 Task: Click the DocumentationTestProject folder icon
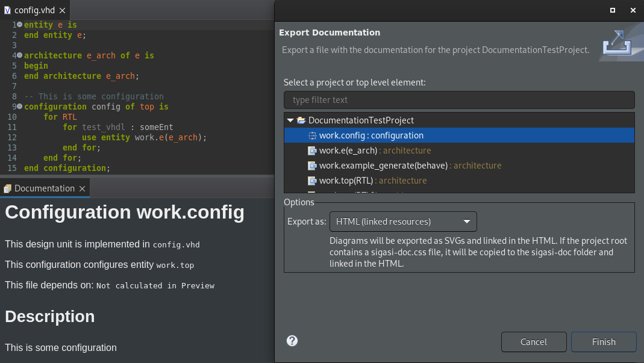[301, 120]
